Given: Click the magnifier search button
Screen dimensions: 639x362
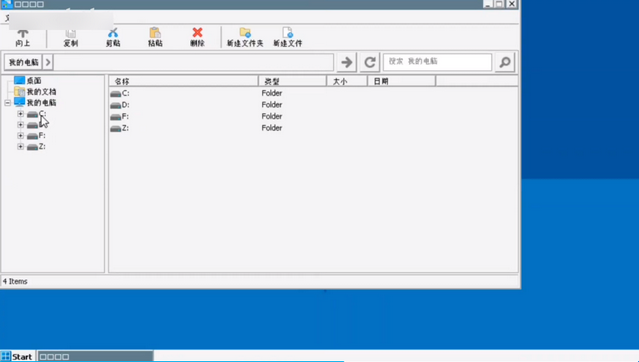Looking at the screenshot, I should pyautogui.click(x=505, y=62).
